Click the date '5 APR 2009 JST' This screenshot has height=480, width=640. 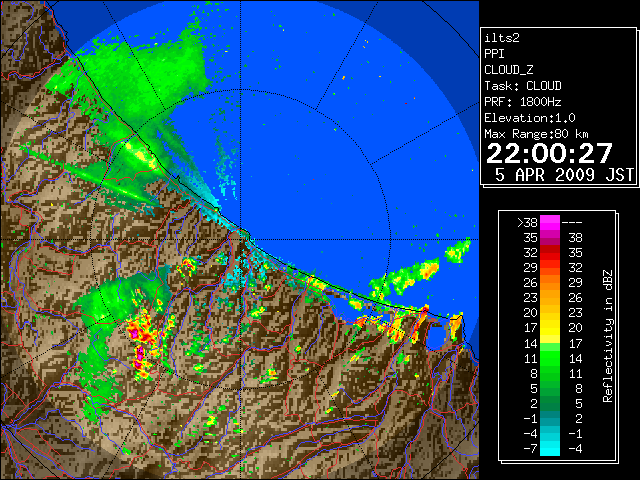point(564,175)
